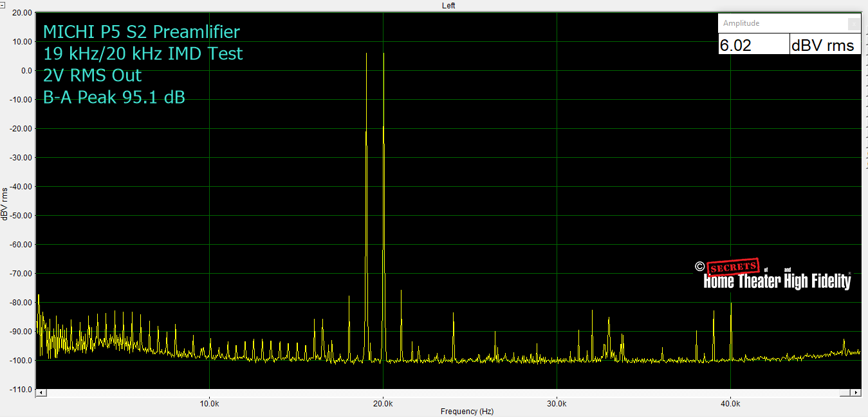
Task: Click the 10.0k frequency tick label
Action: pyautogui.click(x=209, y=404)
